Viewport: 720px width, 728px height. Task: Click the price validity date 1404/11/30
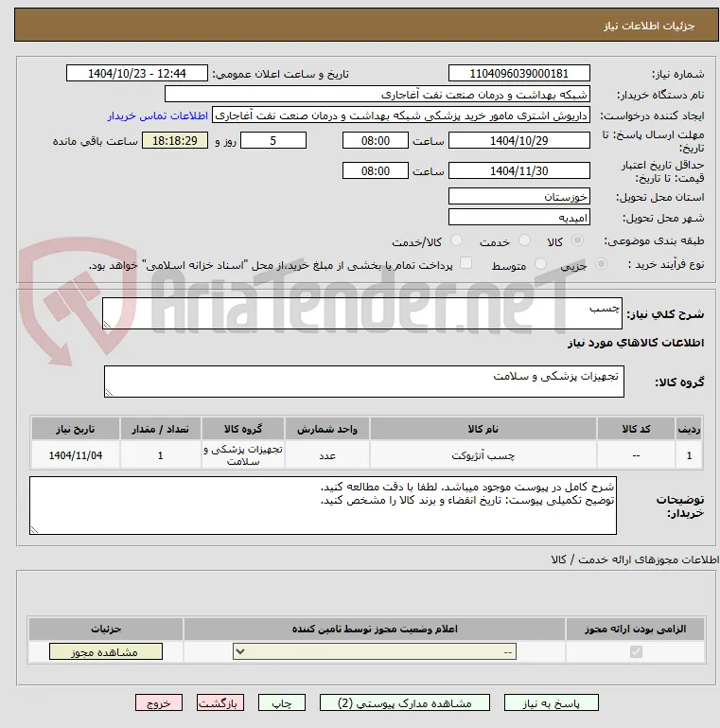(519, 170)
